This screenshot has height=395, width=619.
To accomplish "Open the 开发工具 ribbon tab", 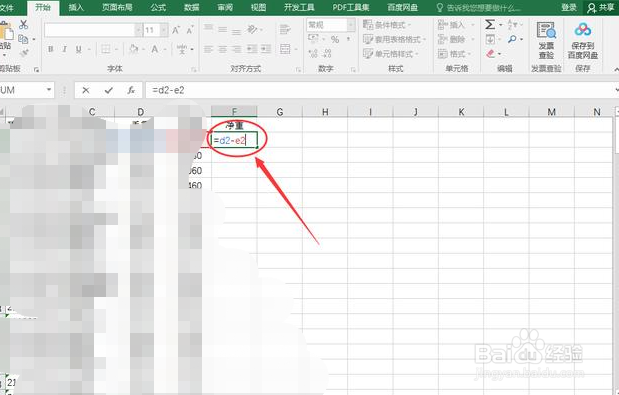I will (x=299, y=7).
